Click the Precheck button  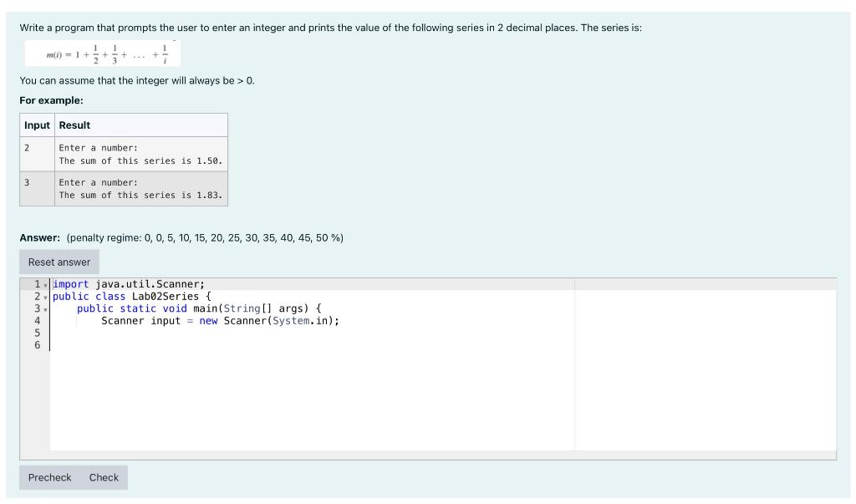[49, 477]
